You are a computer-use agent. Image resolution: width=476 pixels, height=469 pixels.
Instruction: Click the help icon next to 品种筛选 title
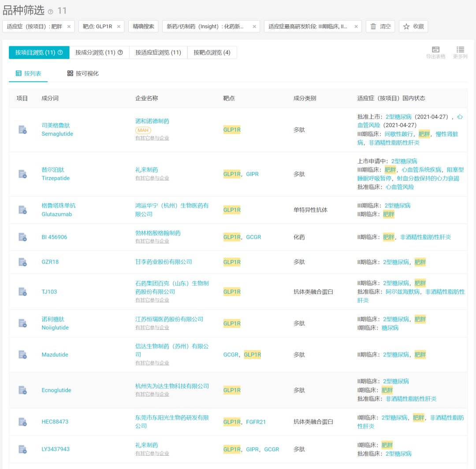(51, 11)
